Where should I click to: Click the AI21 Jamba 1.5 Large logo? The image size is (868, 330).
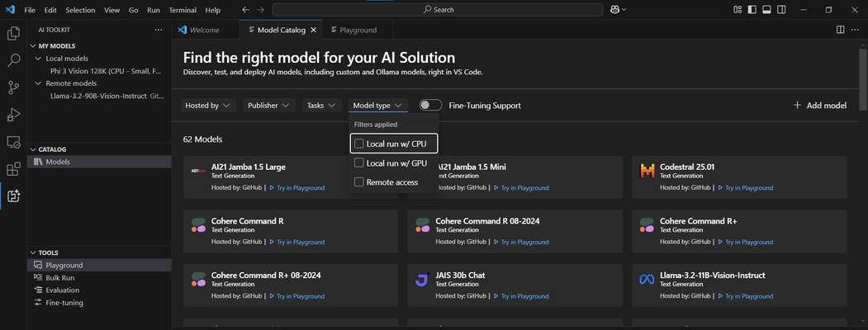point(198,171)
